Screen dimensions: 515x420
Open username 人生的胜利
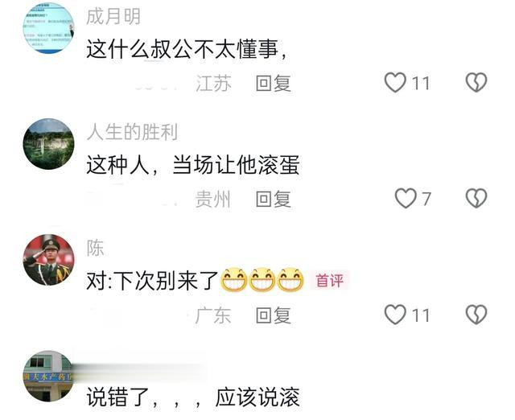pyautogui.click(x=132, y=132)
